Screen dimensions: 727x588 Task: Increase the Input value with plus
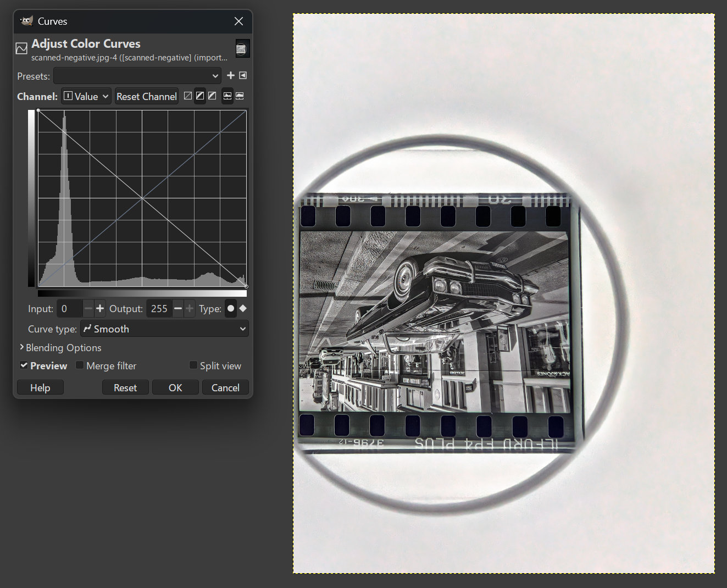click(x=100, y=309)
